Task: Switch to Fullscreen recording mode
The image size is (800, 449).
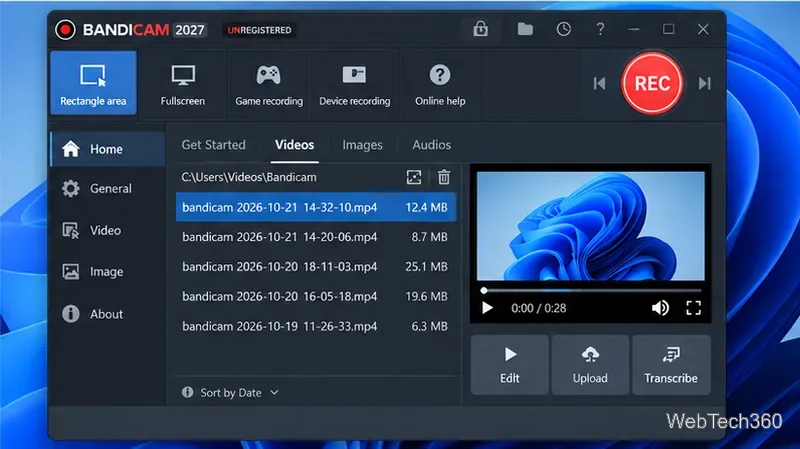Action: pyautogui.click(x=183, y=86)
